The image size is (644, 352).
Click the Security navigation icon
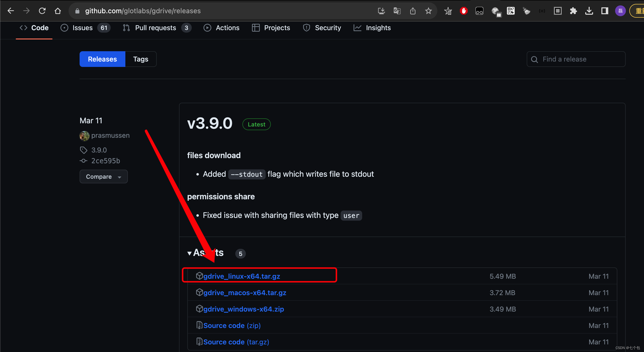click(306, 28)
